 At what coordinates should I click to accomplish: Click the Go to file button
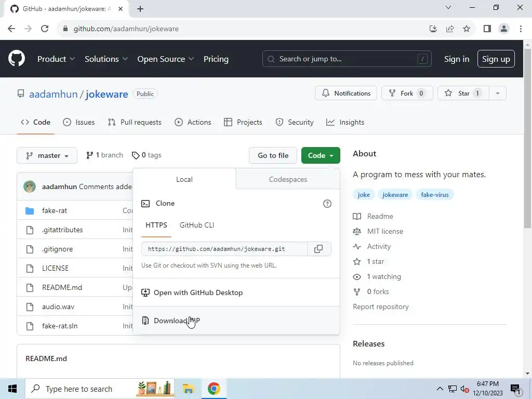point(273,155)
